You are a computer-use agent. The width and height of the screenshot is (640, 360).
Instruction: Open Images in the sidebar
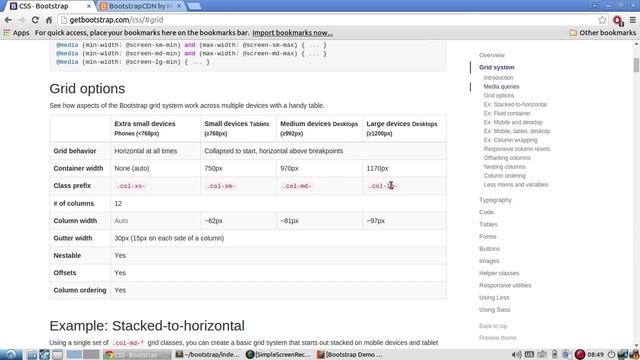coord(489,261)
